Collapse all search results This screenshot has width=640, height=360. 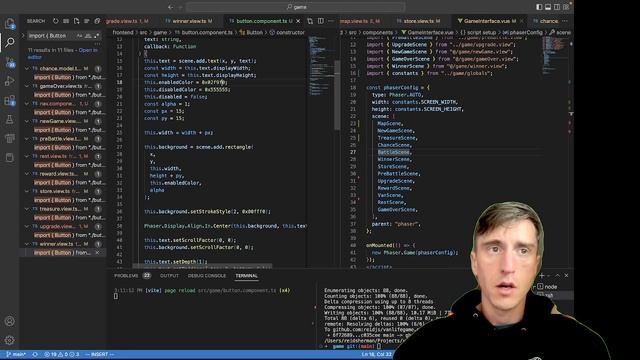point(97,21)
